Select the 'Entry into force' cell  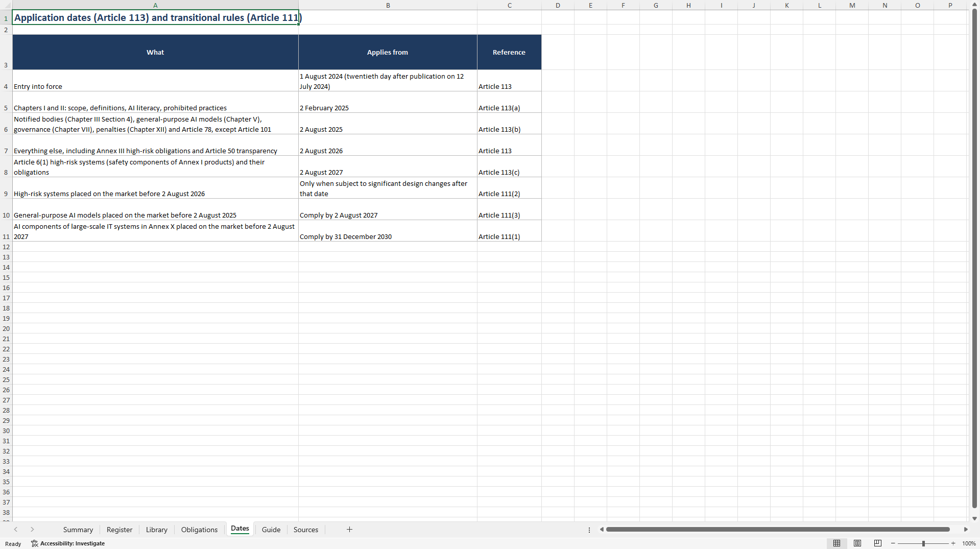click(x=155, y=81)
